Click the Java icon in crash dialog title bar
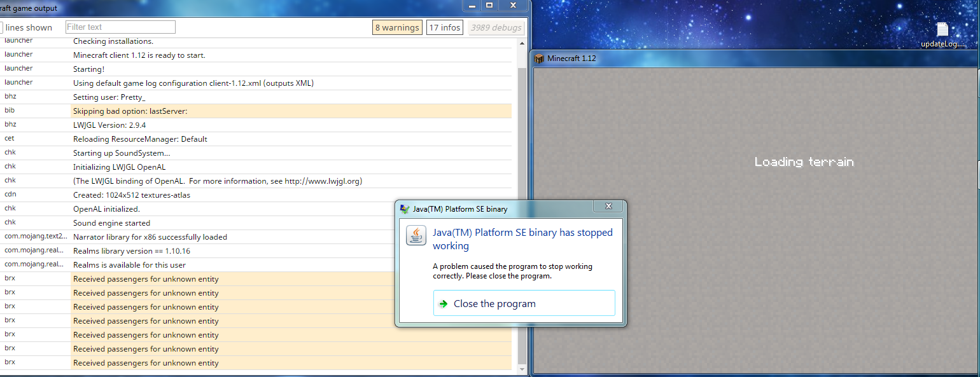 (x=405, y=209)
